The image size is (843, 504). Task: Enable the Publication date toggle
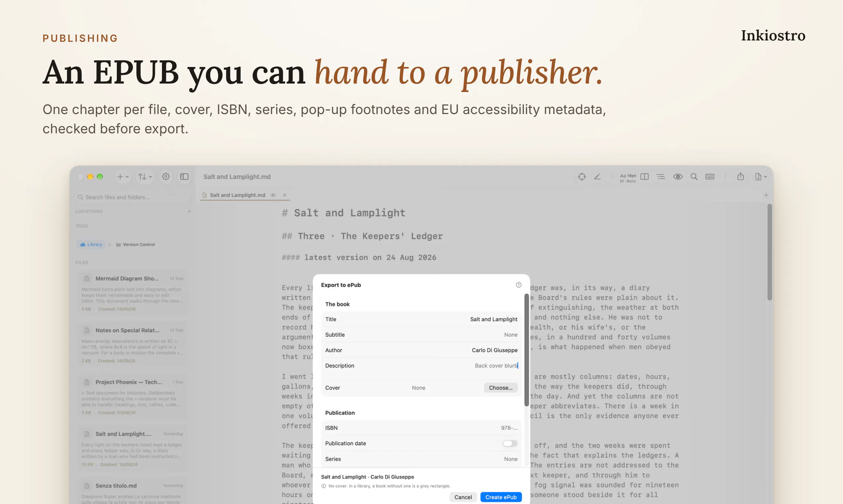(x=510, y=444)
